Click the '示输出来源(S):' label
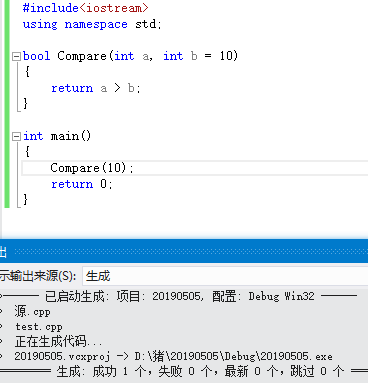368x383 pixels. [38, 276]
